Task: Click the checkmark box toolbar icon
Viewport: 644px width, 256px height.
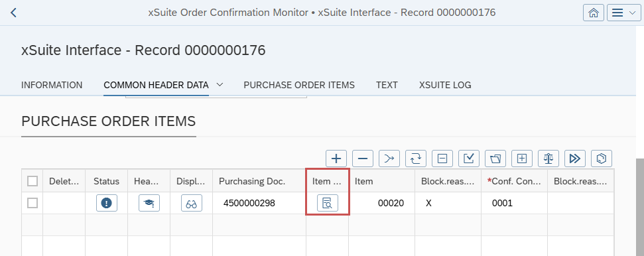Action: click(469, 159)
